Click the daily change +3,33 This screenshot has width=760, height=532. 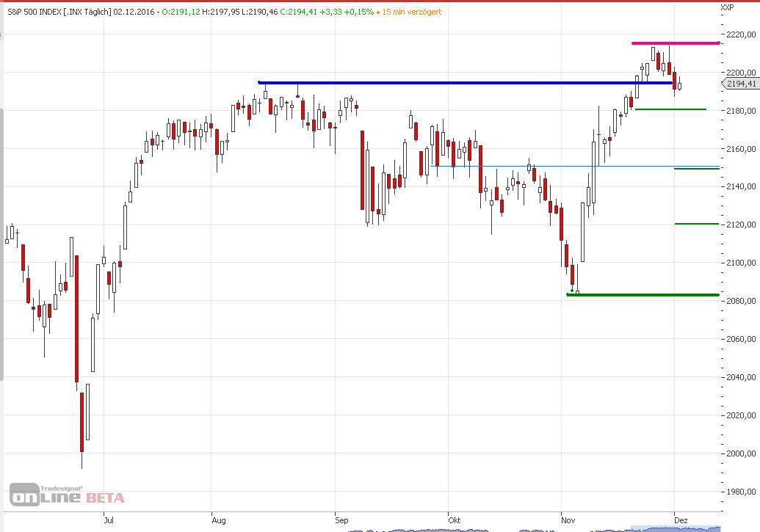tap(330, 12)
